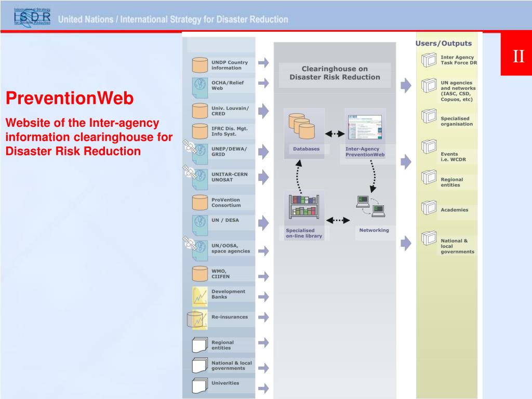The image size is (532, 399).
Task: Click the UNITAR-CERN UNOSAT satellite icon
Action: coord(196,177)
